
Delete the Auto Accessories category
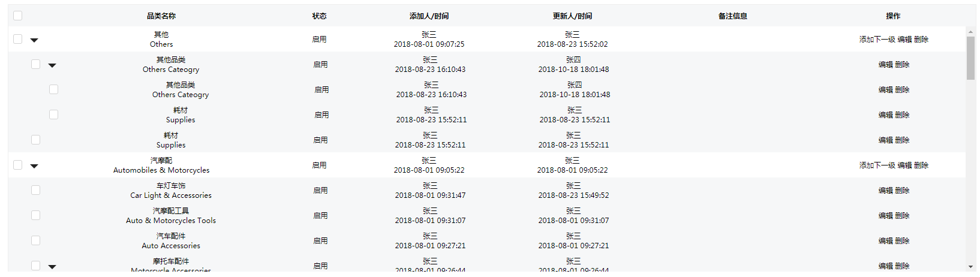[x=902, y=241]
